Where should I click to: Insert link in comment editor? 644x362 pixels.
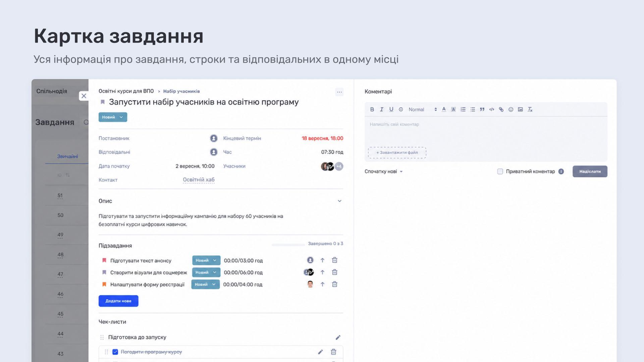click(x=501, y=109)
